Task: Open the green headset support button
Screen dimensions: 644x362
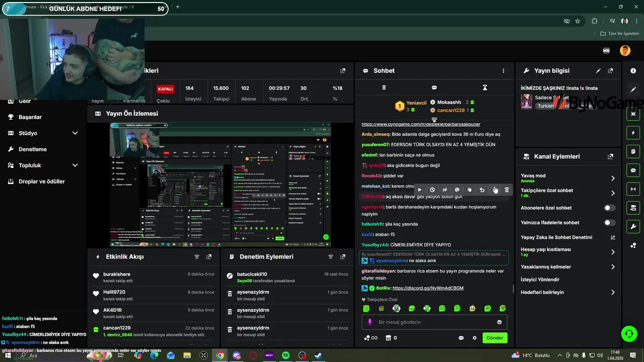Action: [629, 333]
